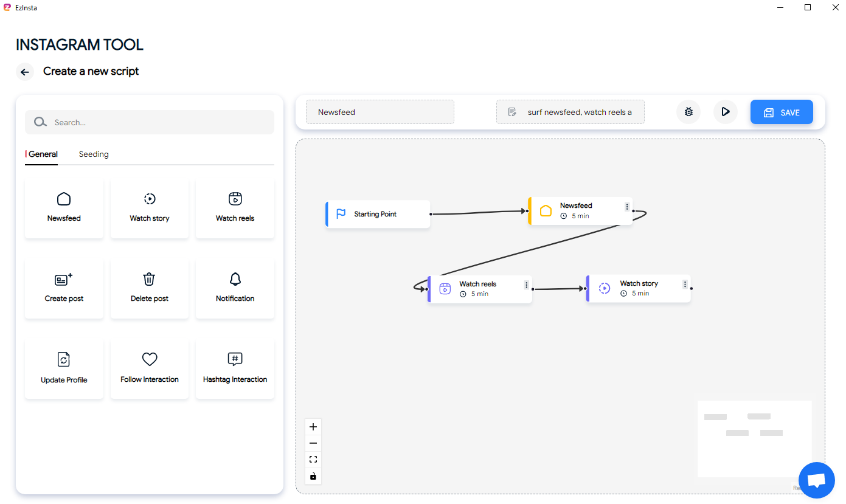This screenshot has width=846, height=504.
Task: Fit the flow view to screen
Action: click(313, 460)
